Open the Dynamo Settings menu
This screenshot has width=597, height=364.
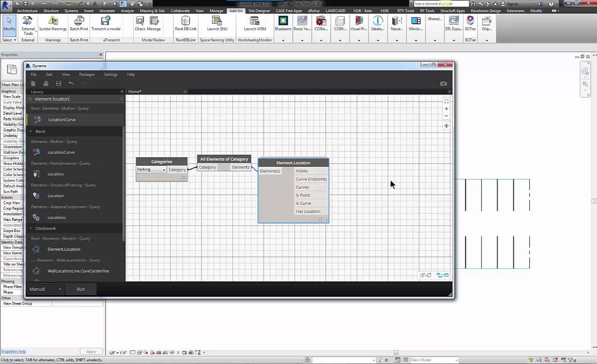pyautogui.click(x=111, y=74)
